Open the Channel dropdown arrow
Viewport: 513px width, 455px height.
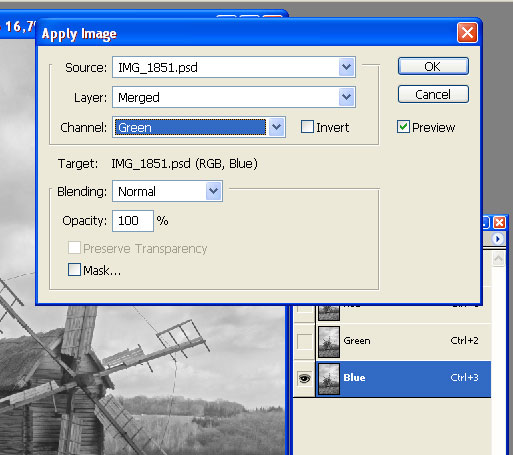277,127
